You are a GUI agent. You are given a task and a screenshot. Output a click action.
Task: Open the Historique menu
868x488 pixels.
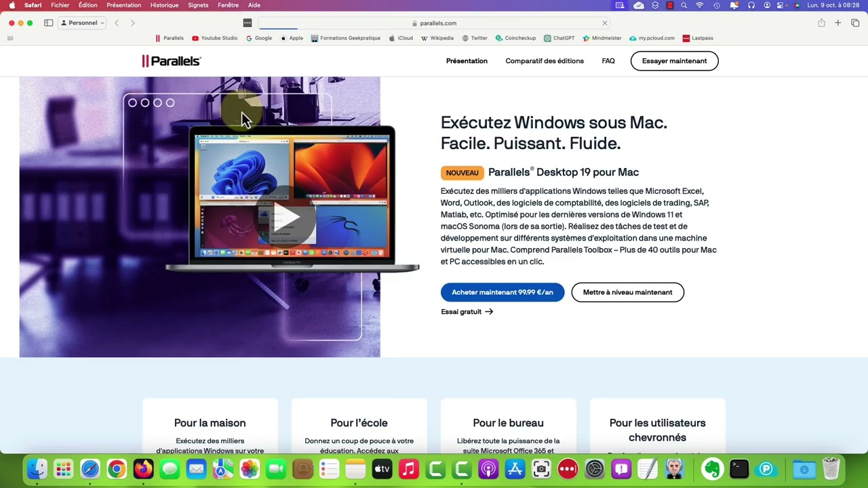(x=164, y=5)
